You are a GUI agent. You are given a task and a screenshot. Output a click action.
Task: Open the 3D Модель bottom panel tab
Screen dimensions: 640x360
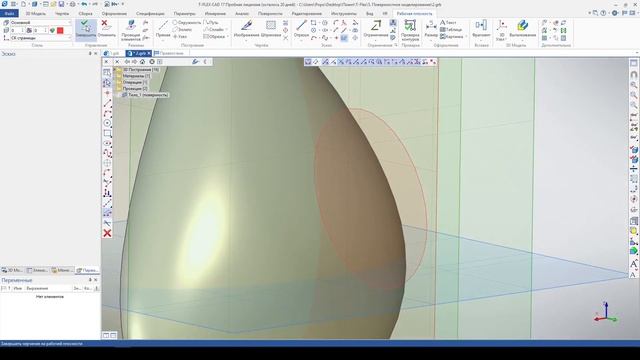tap(12, 270)
